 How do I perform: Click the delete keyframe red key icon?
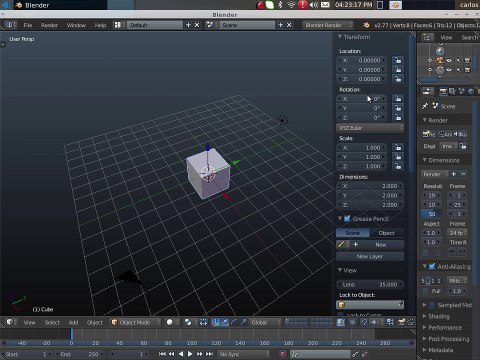coord(365,354)
